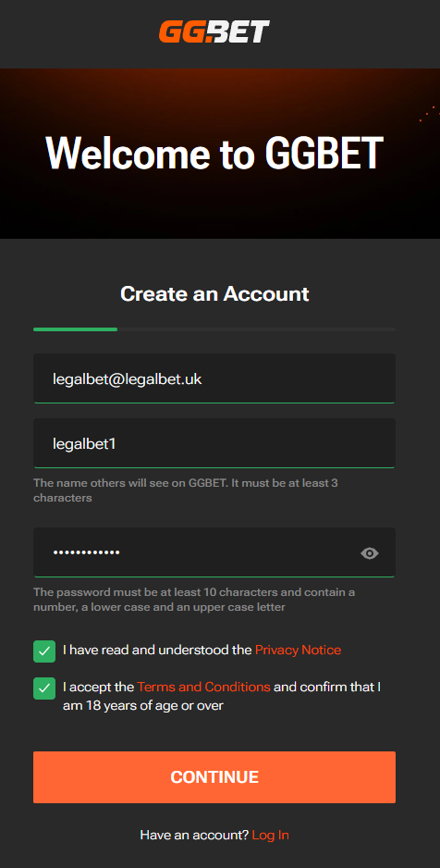Click the gray unfilled progress bar portion
This screenshot has width=440, height=868.
coord(256,329)
